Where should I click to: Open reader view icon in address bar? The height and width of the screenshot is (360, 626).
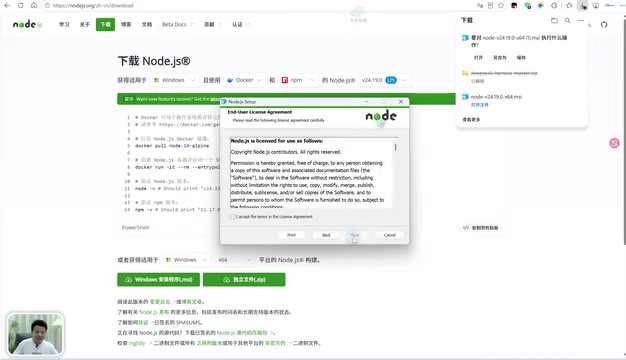(x=490, y=6)
